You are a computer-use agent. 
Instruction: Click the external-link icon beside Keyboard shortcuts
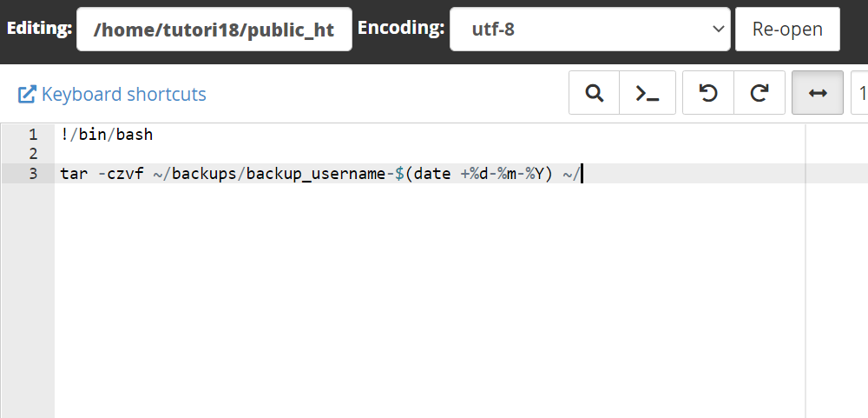click(27, 94)
